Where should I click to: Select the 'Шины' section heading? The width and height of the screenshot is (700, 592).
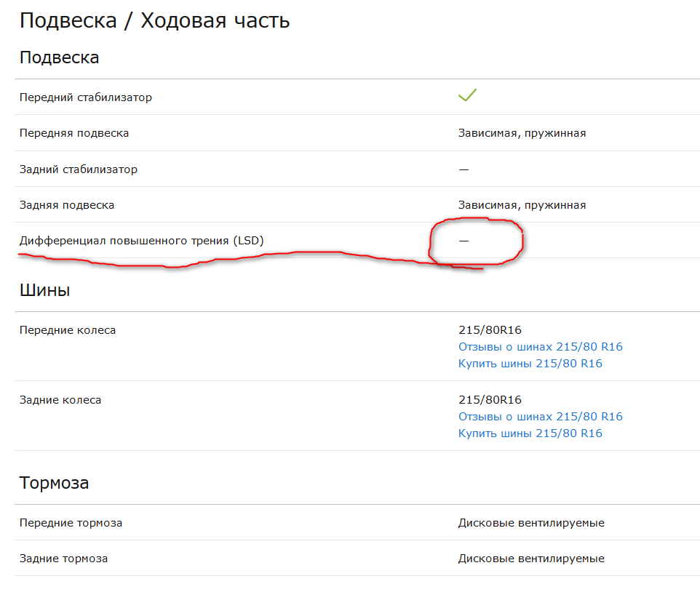[44, 290]
